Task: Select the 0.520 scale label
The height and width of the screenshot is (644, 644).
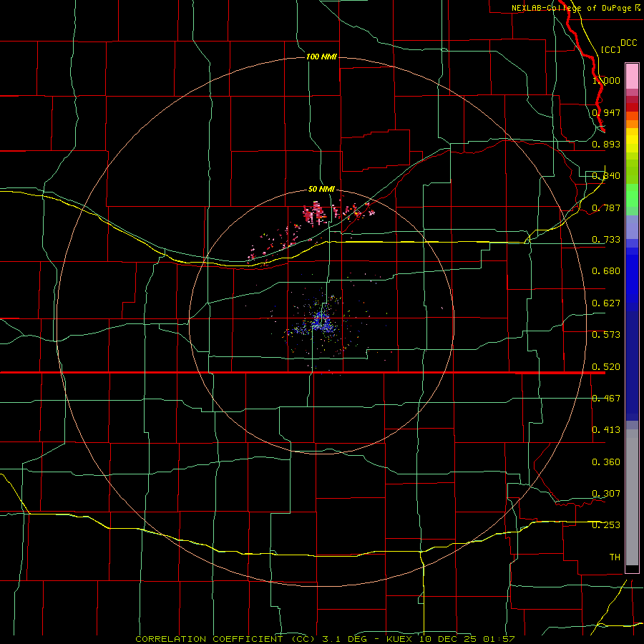Action: pos(606,367)
